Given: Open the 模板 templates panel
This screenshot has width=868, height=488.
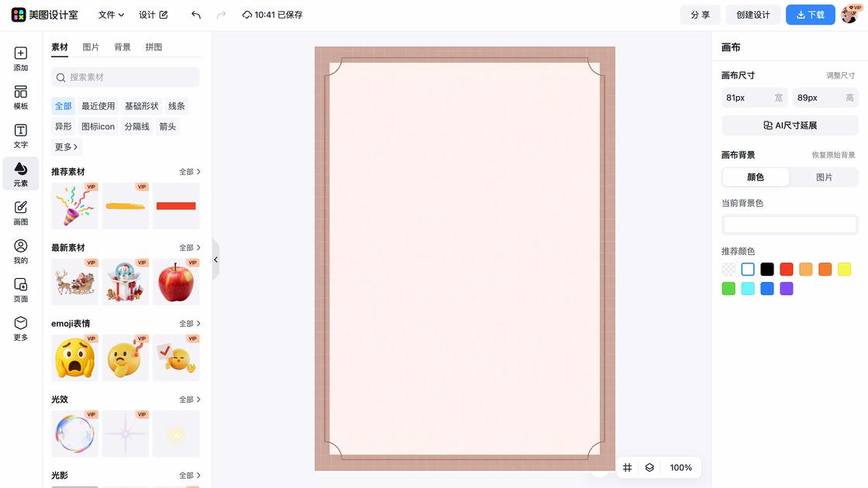Looking at the screenshot, I should click(x=20, y=97).
